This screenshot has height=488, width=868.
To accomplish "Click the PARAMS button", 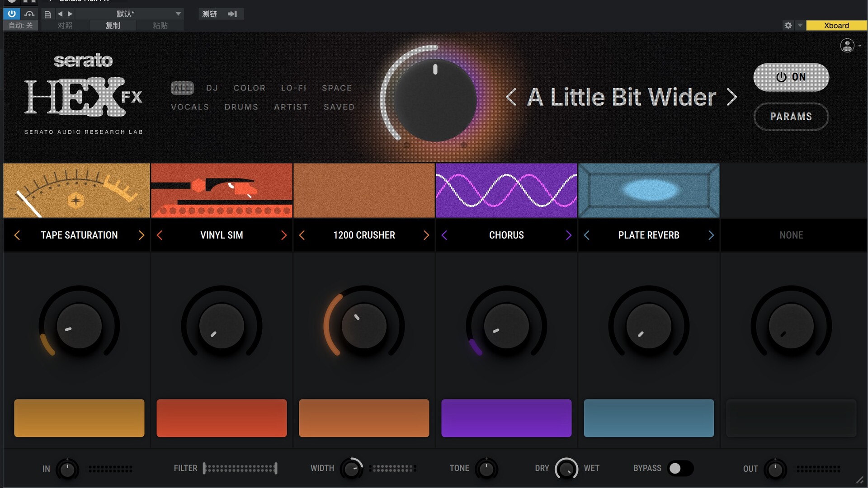I will 791,117.
